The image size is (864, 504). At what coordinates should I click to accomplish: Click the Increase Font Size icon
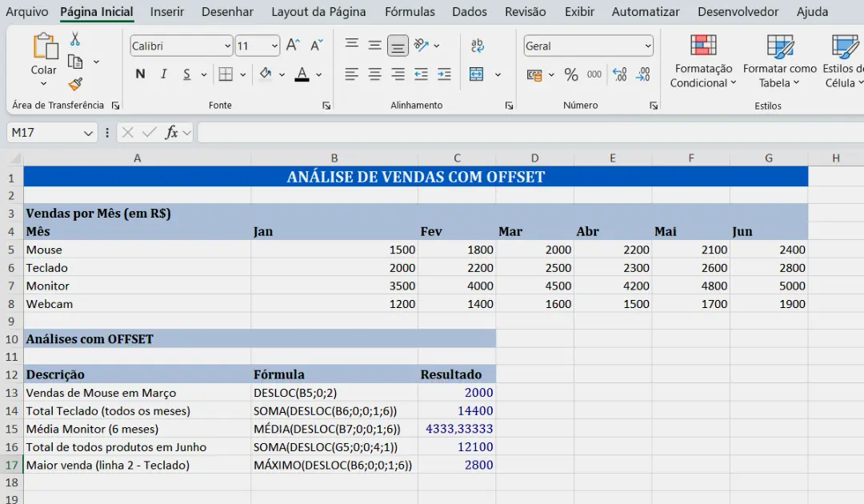293,46
